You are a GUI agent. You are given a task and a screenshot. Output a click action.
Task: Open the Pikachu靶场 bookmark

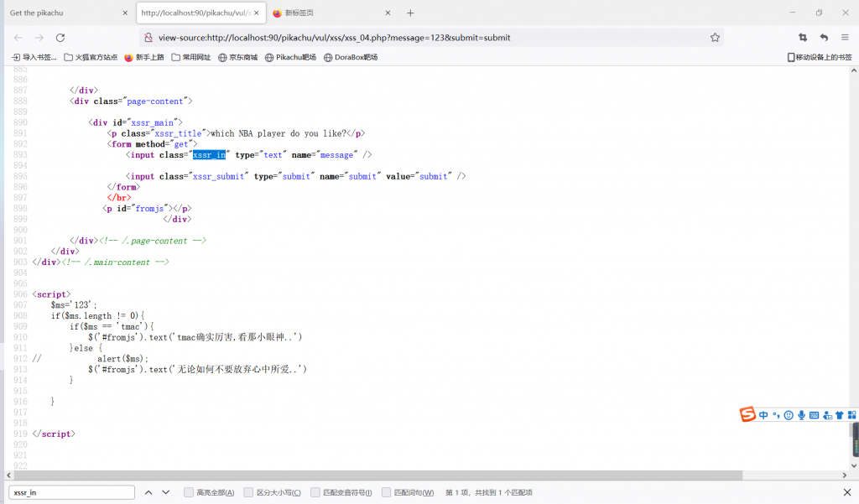290,57
